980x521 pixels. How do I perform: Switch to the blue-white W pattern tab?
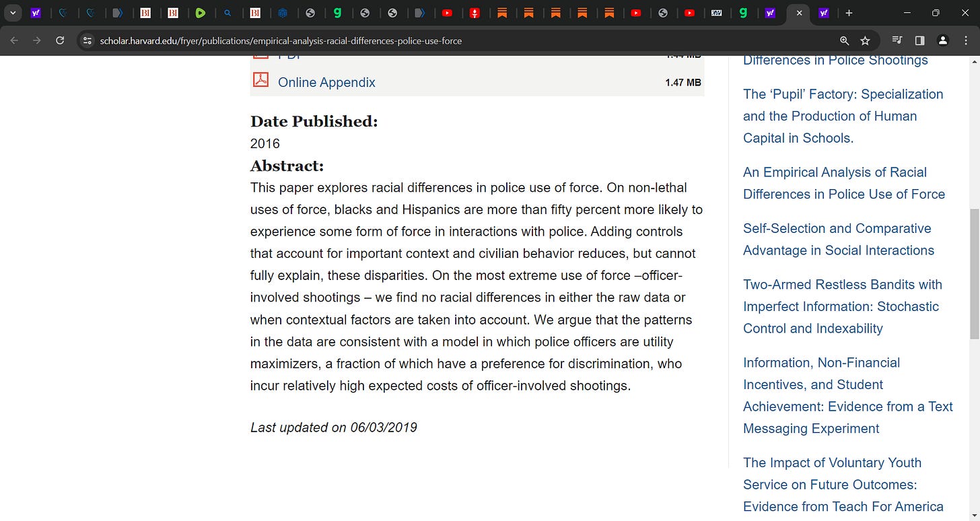coord(717,13)
